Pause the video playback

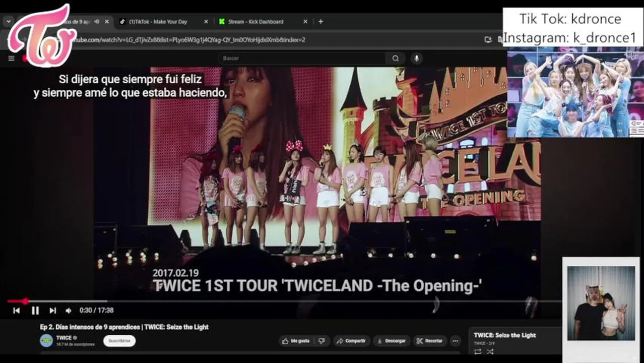tap(35, 311)
